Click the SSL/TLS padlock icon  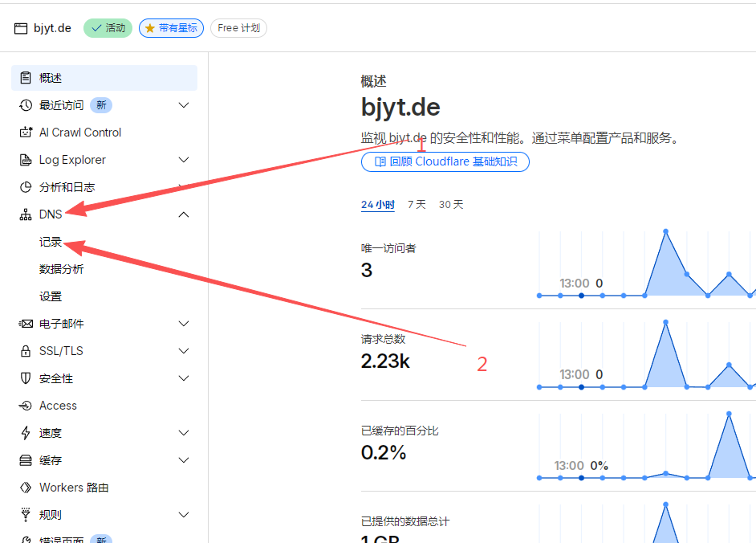coord(26,351)
